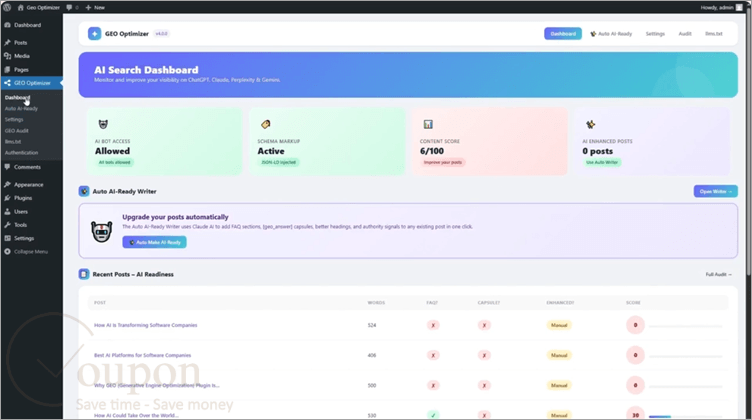Open post Best AI Platforms for Software Companies
752x420 pixels.
pyautogui.click(x=142, y=355)
